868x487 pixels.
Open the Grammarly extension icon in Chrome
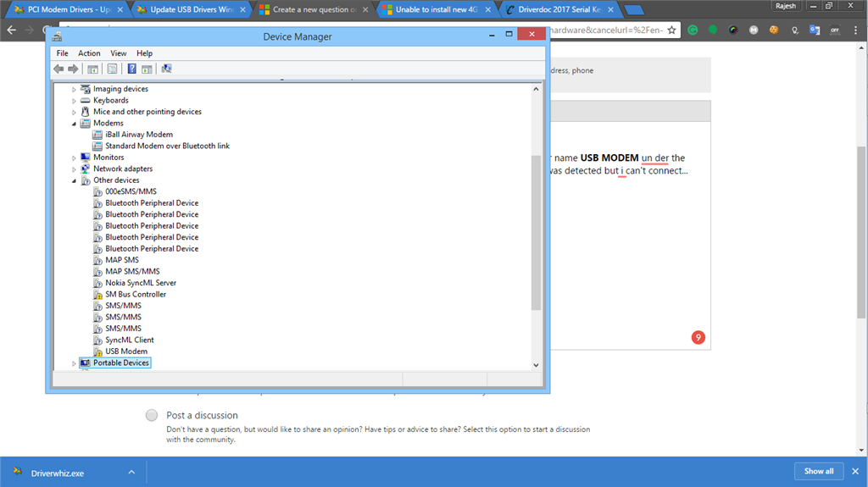pos(693,30)
